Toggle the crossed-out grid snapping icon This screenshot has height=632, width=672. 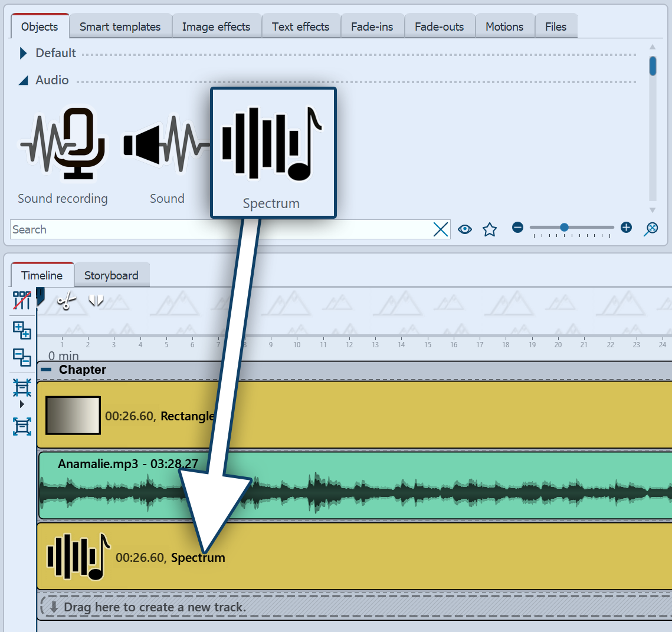22,300
